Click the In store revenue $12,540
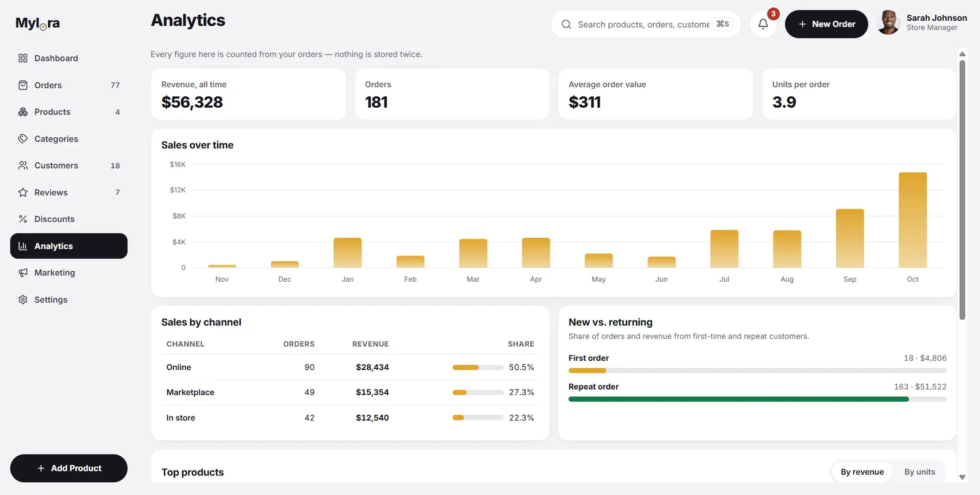Image resolution: width=980 pixels, height=495 pixels. click(372, 418)
